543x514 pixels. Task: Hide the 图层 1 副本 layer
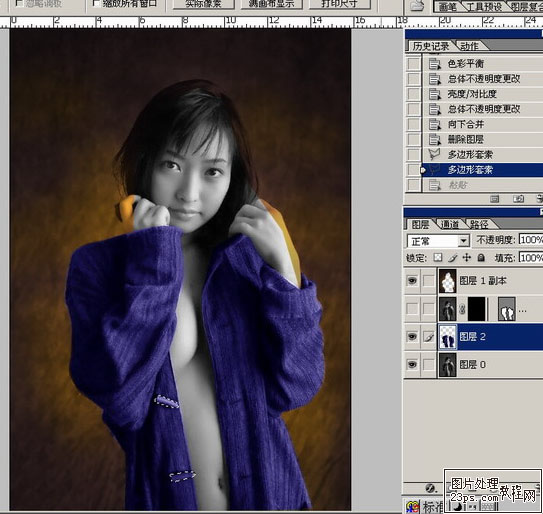point(412,280)
